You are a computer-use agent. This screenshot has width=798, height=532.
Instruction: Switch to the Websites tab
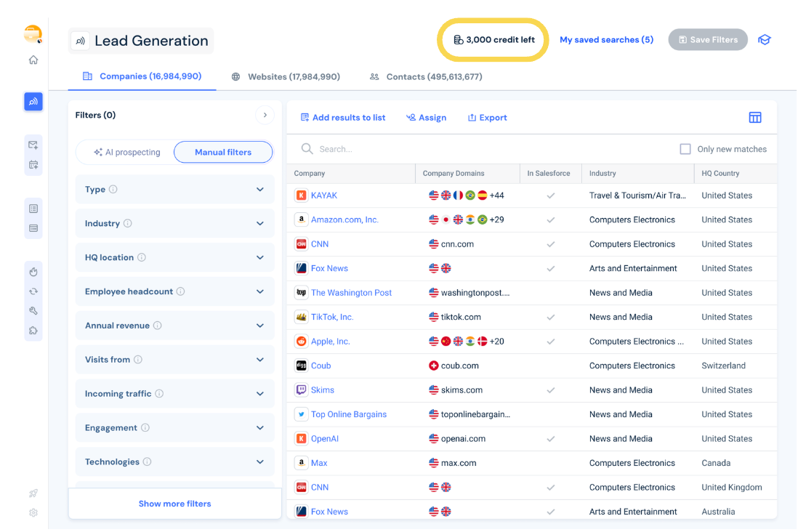[286, 77]
